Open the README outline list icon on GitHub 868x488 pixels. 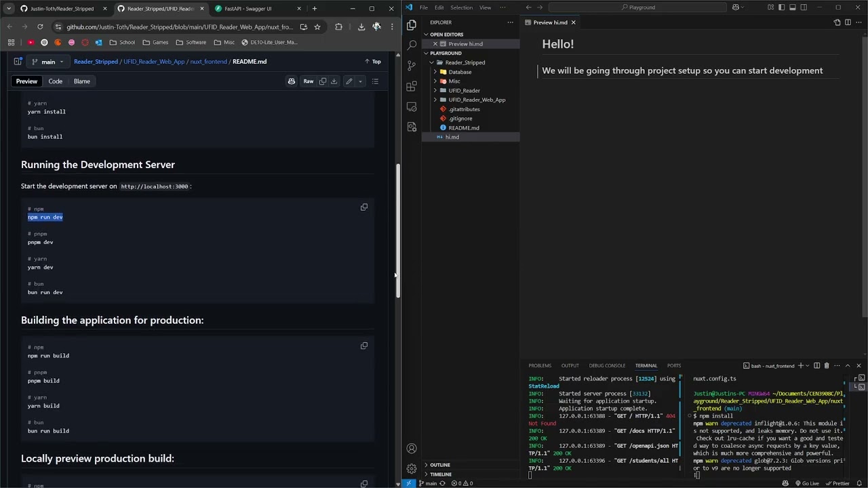(375, 81)
